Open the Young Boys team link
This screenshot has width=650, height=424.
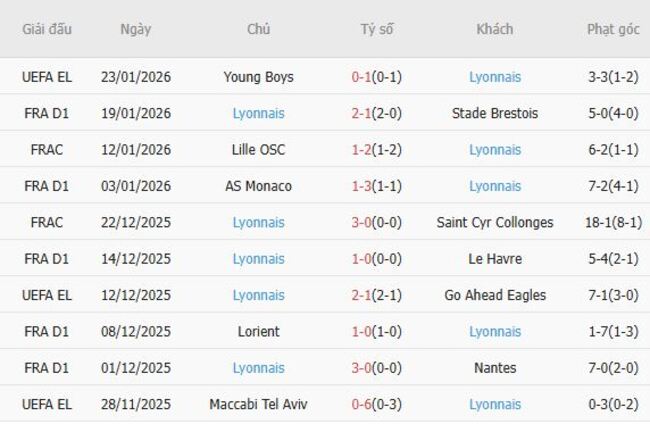pyautogui.click(x=258, y=77)
